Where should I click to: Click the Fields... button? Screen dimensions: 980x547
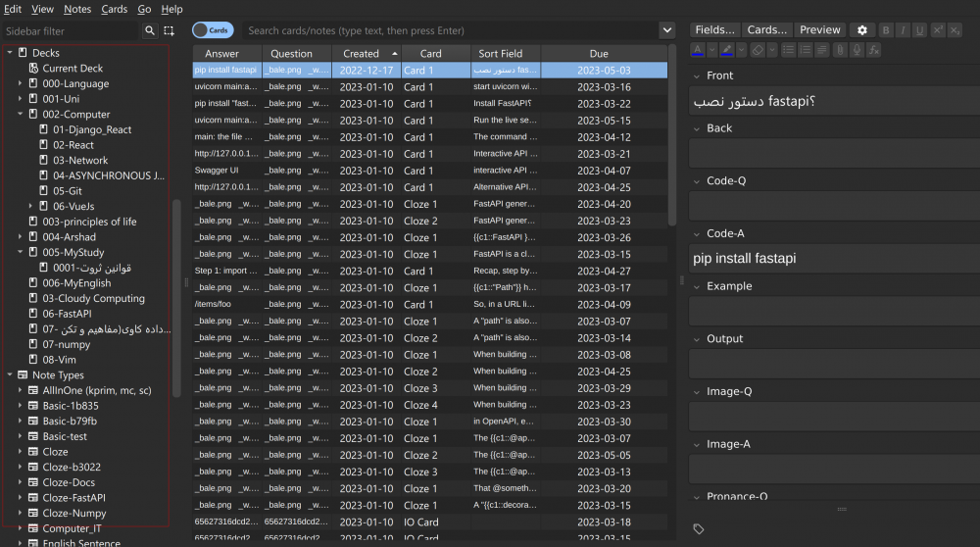[715, 30]
